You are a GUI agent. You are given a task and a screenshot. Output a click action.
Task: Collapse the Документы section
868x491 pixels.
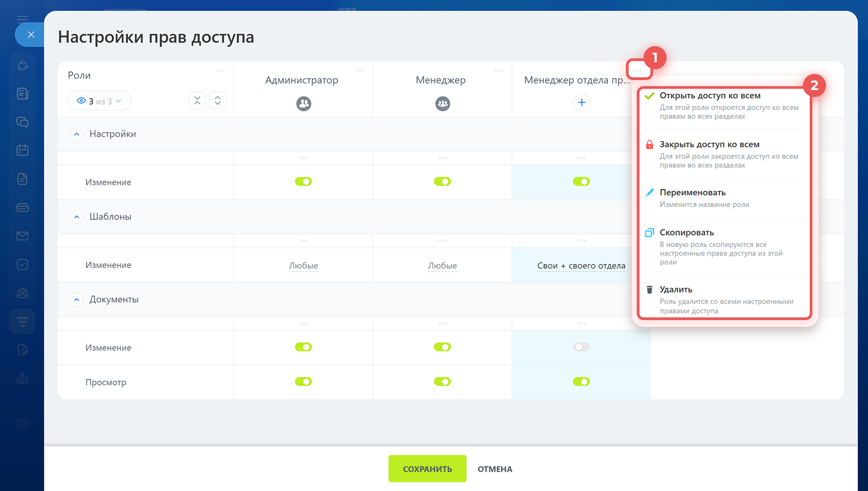coord(77,300)
